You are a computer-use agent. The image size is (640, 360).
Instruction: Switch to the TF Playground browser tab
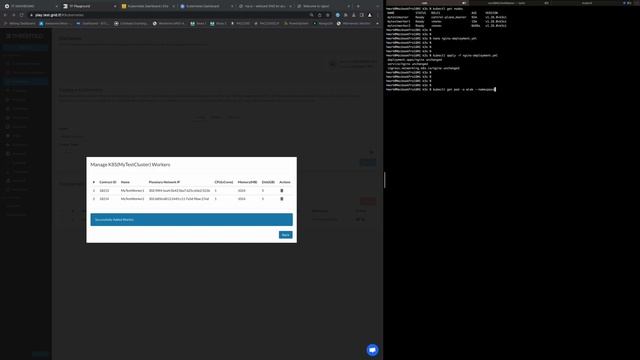(x=88, y=6)
